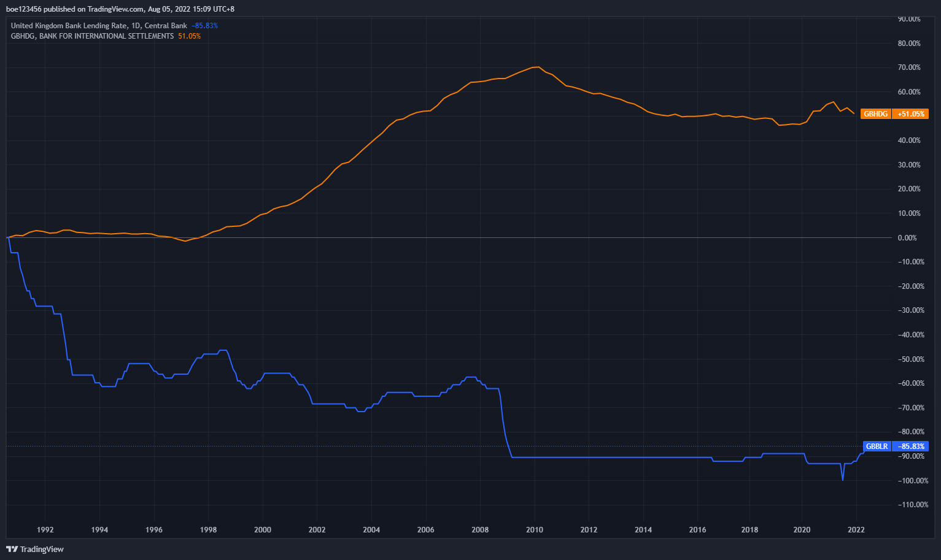941x560 pixels.
Task: Click the 2000 year label on time axis
Action: tap(263, 530)
